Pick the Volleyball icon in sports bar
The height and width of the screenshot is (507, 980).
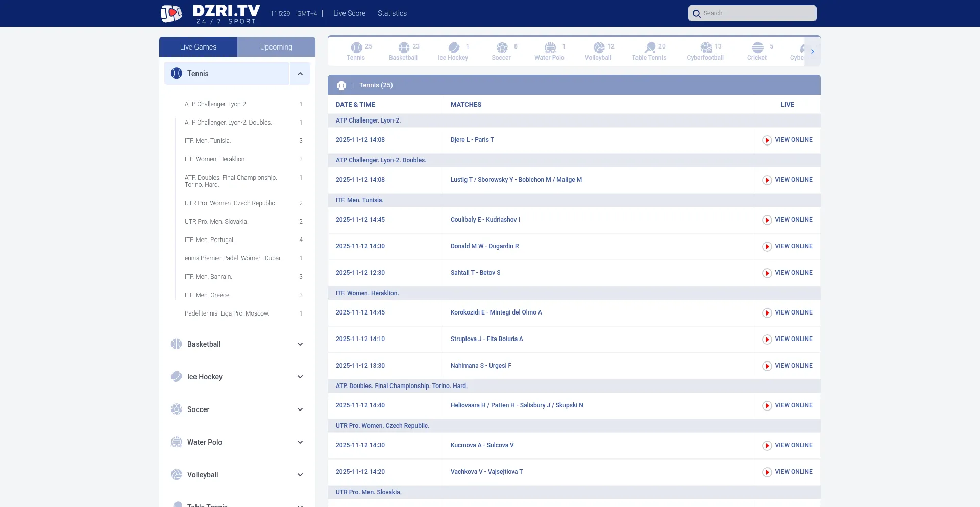click(x=599, y=48)
